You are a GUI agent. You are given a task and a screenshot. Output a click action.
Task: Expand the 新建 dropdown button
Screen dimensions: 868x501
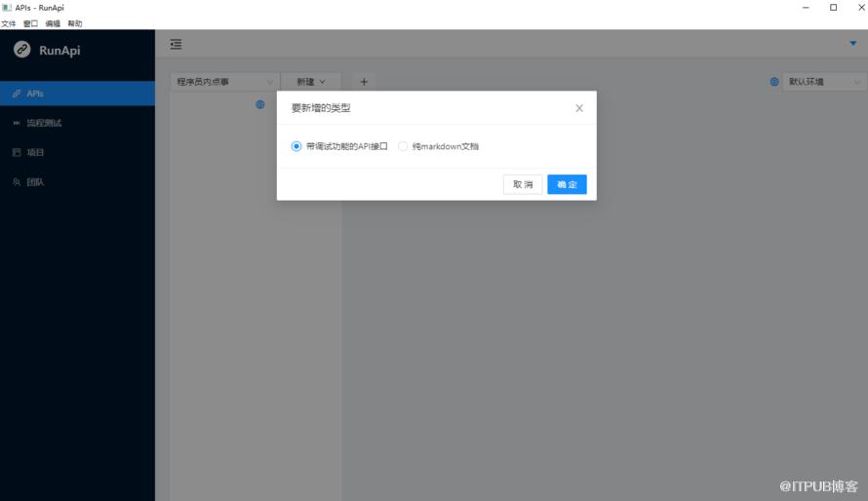pyautogui.click(x=310, y=82)
